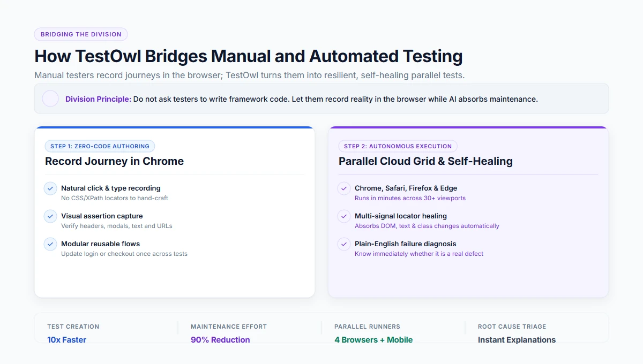This screenshot has width=643, height=364.
Task: Click Update login or checkout once across tests
Action: point(124,254)
